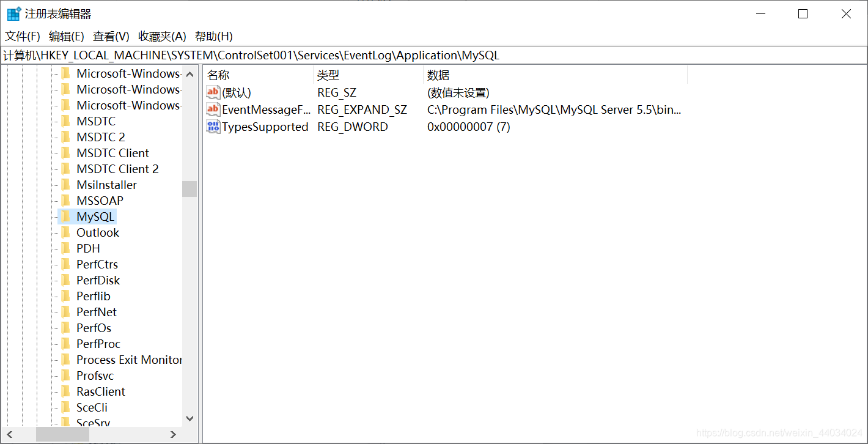
Task: Select the PerfProc folder icon
Action: (65, 344)
